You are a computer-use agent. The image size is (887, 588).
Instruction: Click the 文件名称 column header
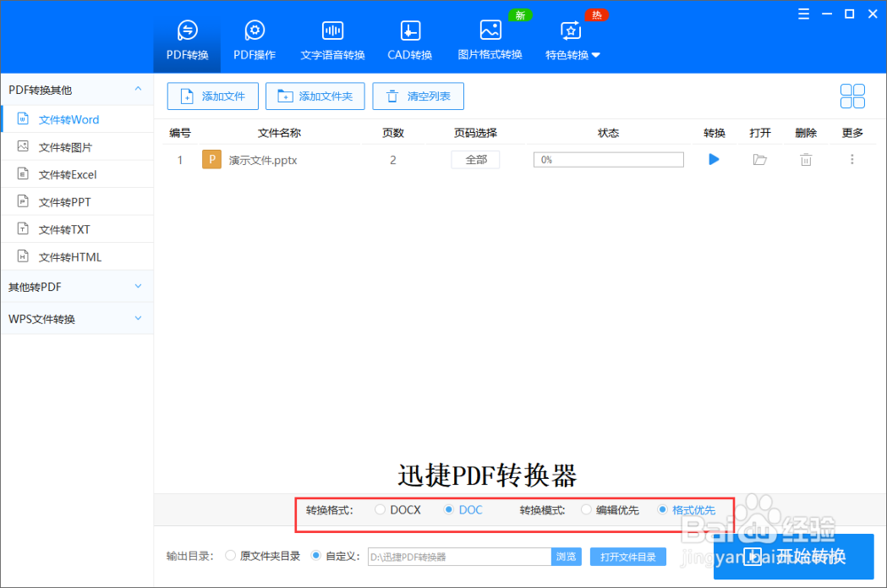point(279,133)
